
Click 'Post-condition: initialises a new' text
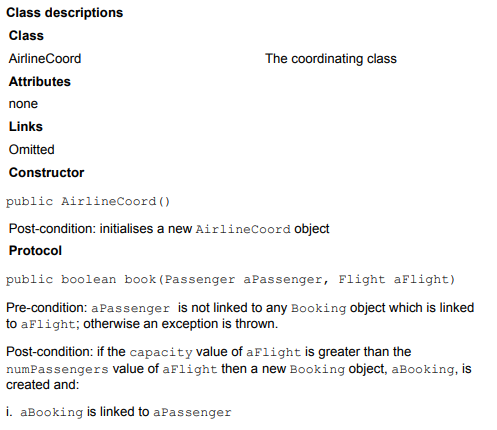(100, 229)
